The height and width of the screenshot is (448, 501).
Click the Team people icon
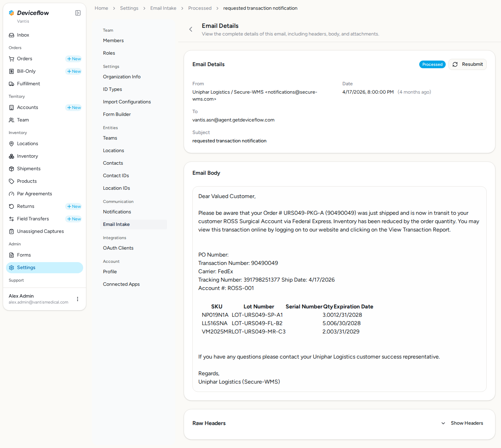point(11,120)
